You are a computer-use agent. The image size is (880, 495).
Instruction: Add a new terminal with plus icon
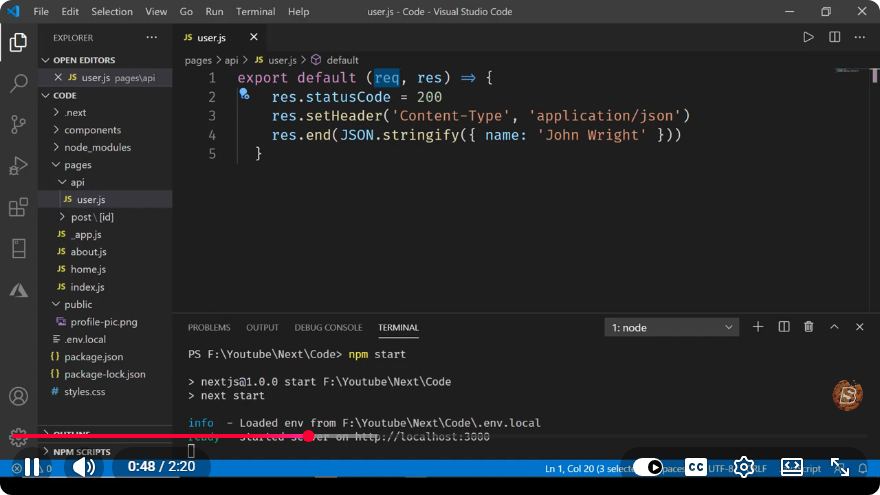click(x=758, y=327)
